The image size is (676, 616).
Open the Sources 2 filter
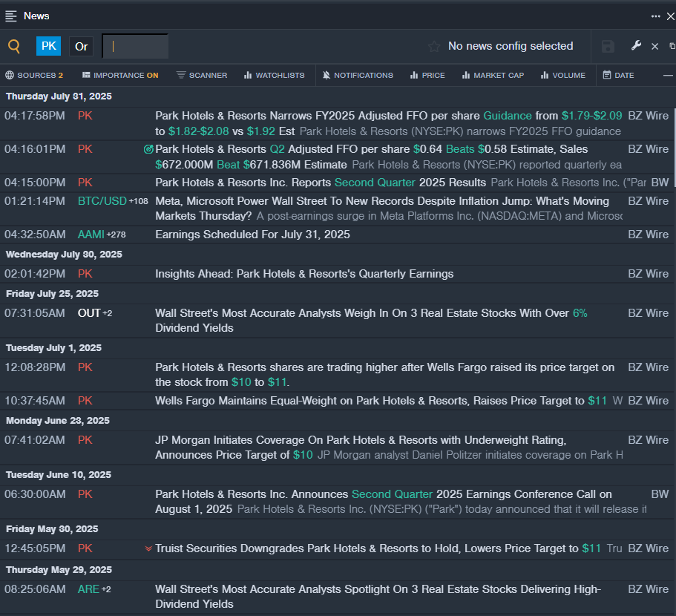(34, 75)
